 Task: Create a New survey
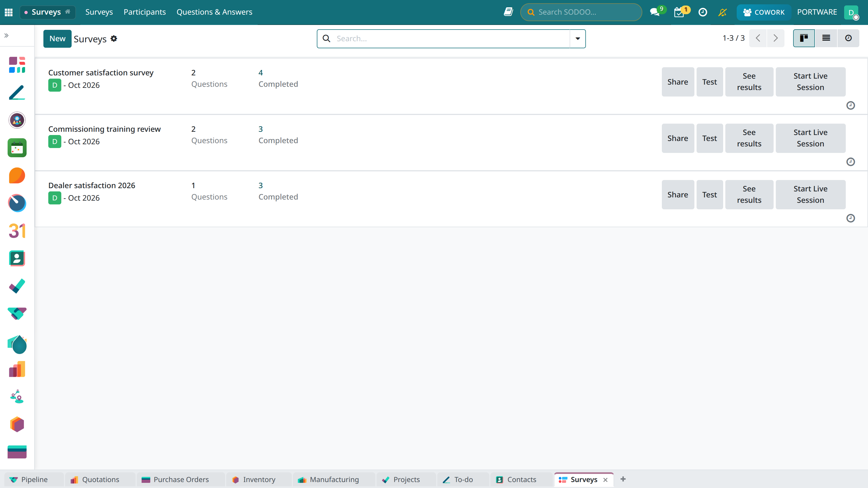tap(57, 38)
